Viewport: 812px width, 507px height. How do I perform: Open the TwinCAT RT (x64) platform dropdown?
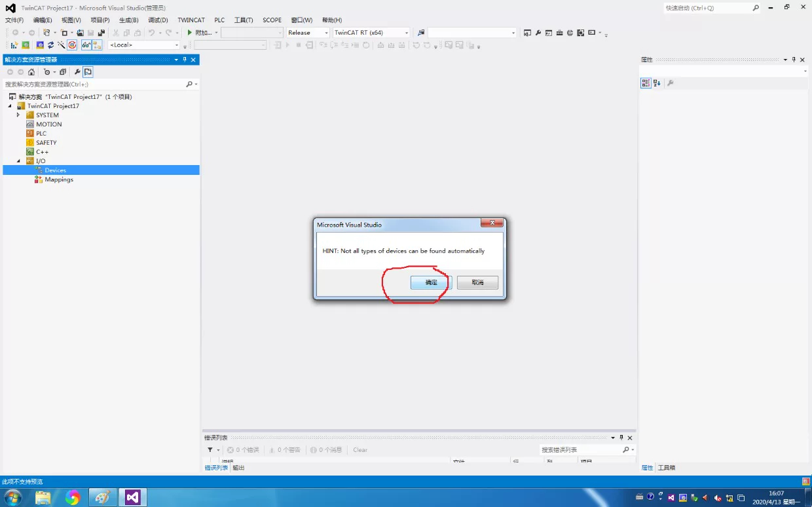(x=371, y=33)
